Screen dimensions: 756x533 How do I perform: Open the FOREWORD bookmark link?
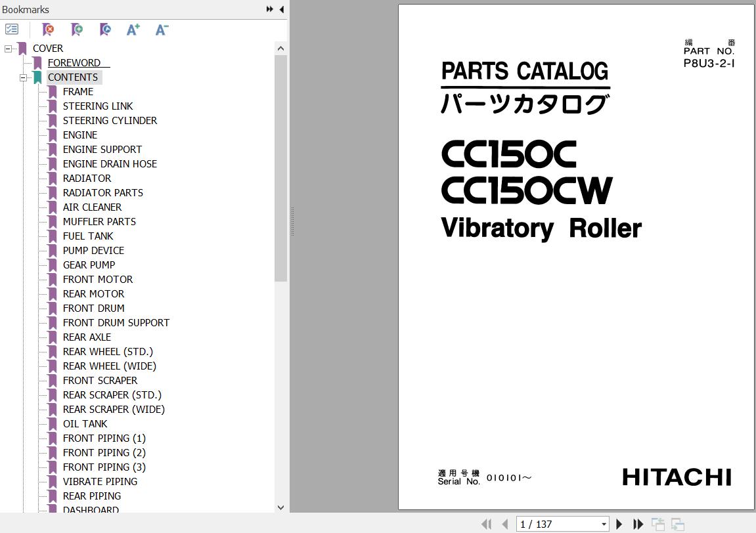[x=74, y=62]
